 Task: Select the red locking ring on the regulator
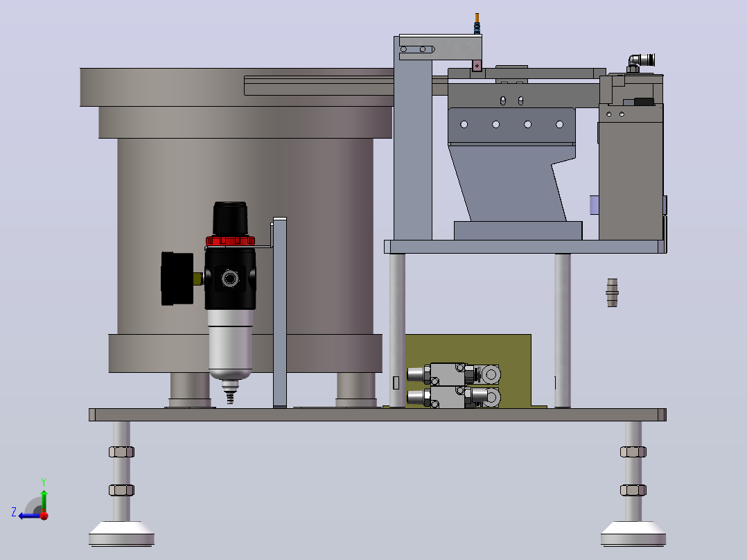[230, 240]
